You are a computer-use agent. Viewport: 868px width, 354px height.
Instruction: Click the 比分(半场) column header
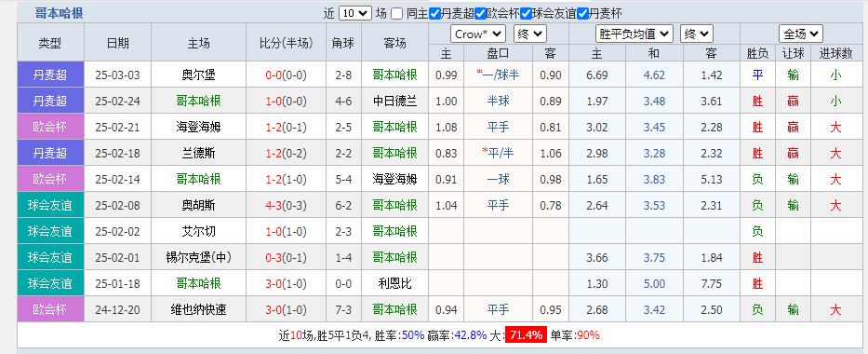[x=286, y=43]
